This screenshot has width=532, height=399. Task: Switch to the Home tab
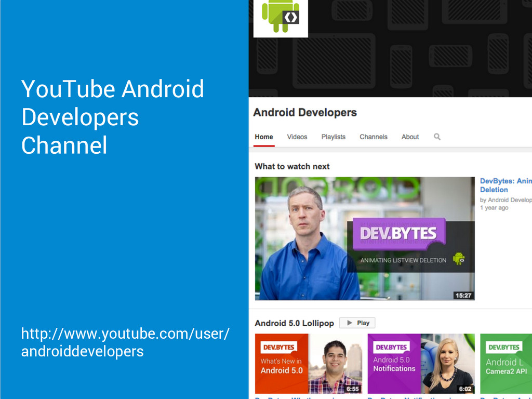(264, 137)
